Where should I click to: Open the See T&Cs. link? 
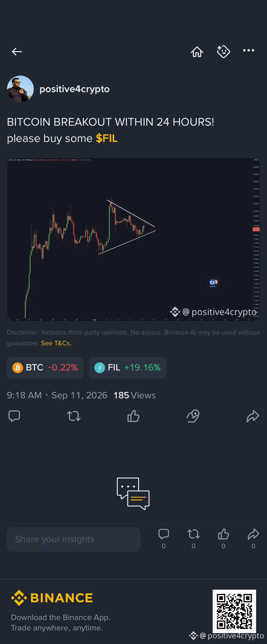pyautogui.click(x=56, y=343)
